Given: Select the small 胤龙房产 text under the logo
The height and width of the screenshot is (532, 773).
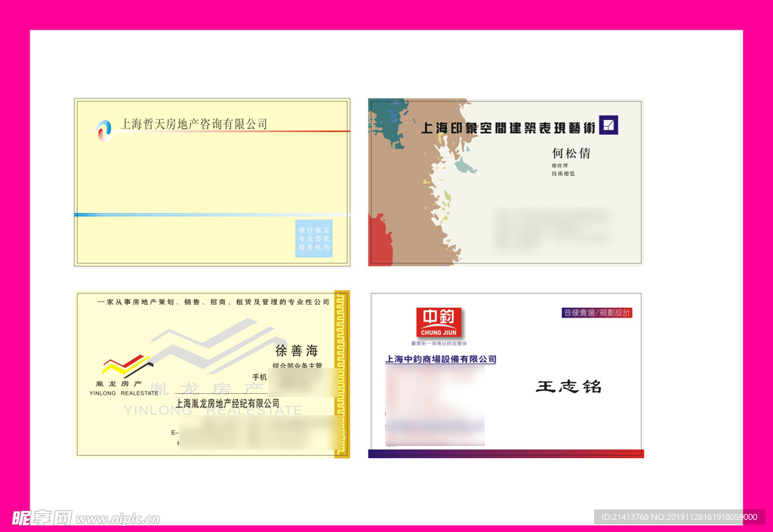Looking at the screenshot, I should pos(119,384).
